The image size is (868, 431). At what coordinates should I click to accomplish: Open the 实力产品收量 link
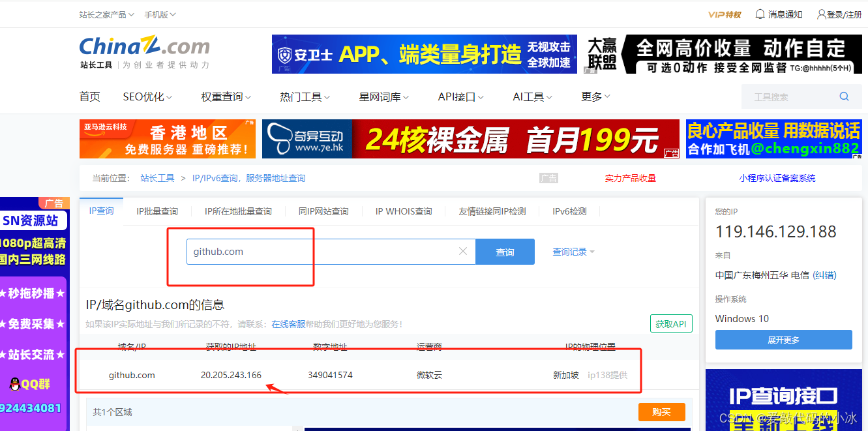(x=630, y=178)
